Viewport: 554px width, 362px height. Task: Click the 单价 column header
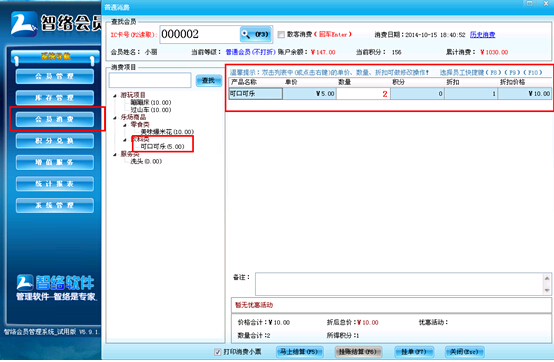click(x=309, y=82)
